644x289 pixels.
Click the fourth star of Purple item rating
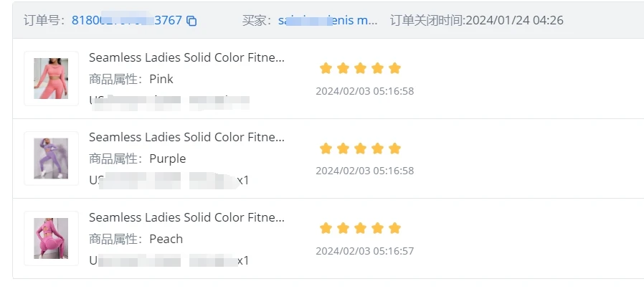click(377, 148)
